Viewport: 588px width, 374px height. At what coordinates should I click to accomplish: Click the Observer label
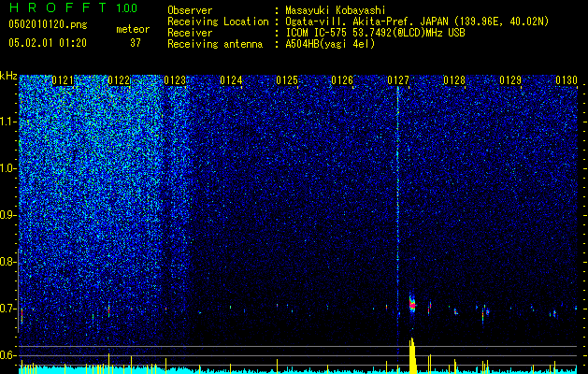190,10
